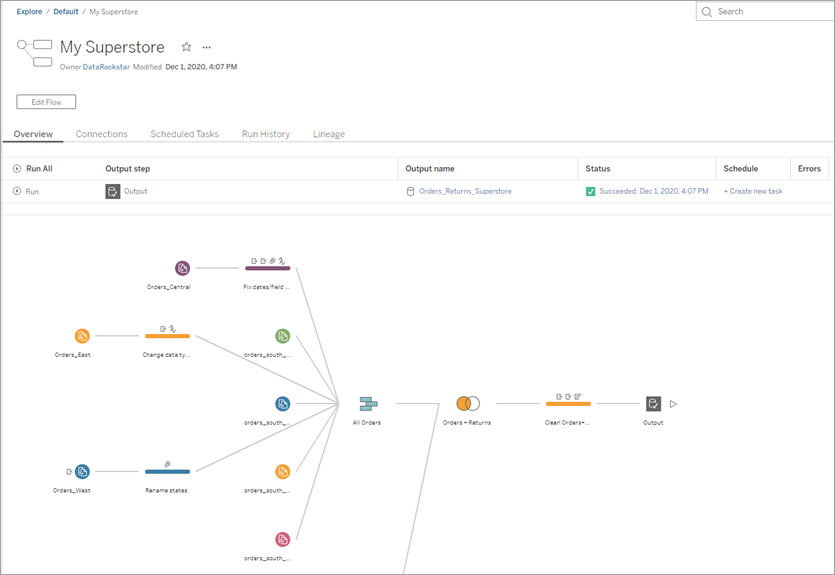This screenshot has width=835, height=575.
Task: Select the Orders_East input step icon
Action: coord(82,336)
